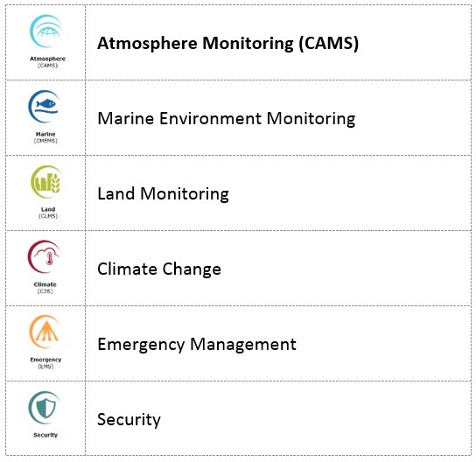Viewport: 476px width, 462px height.
Task: Open Marine Environment Monitoring entry
Action: (x=226, y=118)
